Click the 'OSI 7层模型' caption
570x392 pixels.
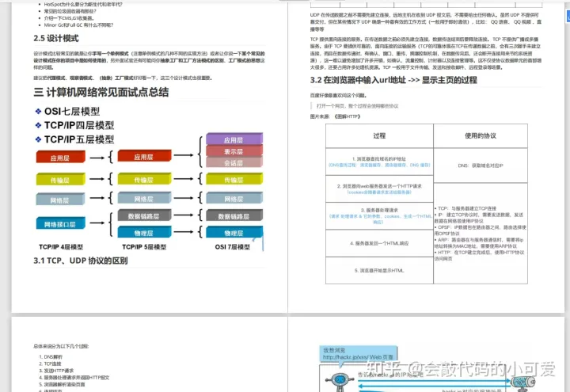233,247
